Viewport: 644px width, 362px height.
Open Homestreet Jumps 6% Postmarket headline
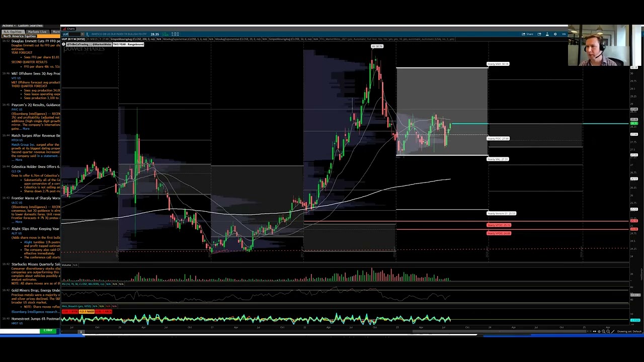point(36,319)
